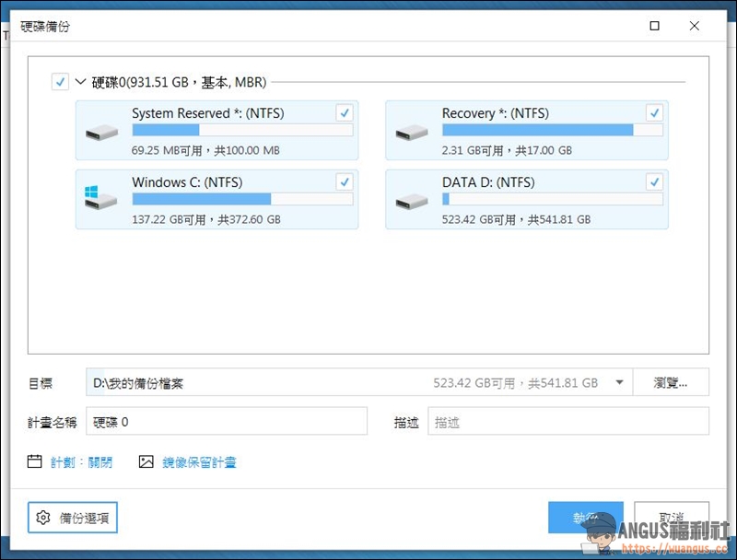Maximize the 硬碟備份 window

pos(655,27)
